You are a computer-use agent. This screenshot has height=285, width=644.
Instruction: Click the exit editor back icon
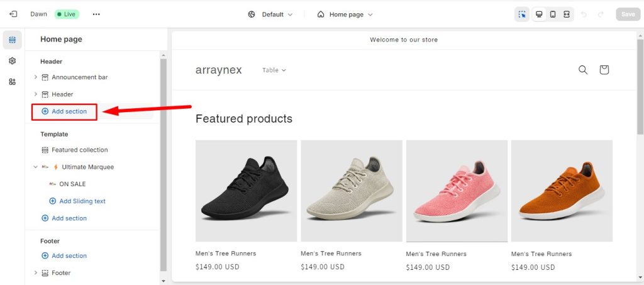click(x=13, y=14)
